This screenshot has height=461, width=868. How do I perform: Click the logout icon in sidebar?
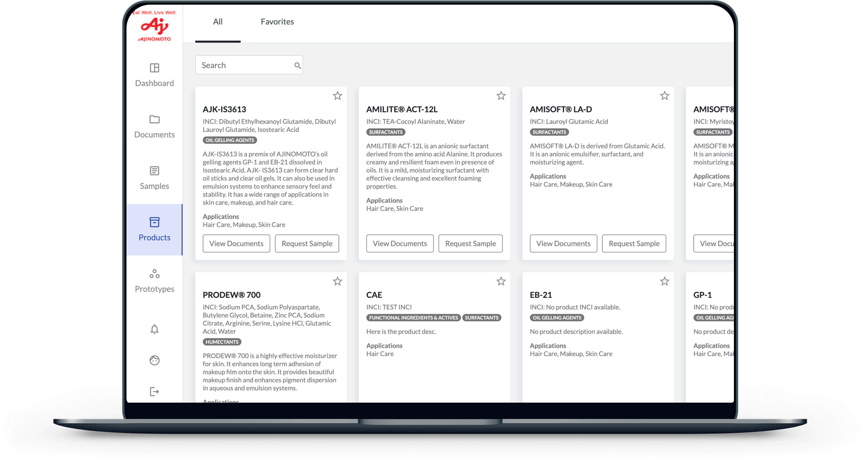click(x=154, y=392)
